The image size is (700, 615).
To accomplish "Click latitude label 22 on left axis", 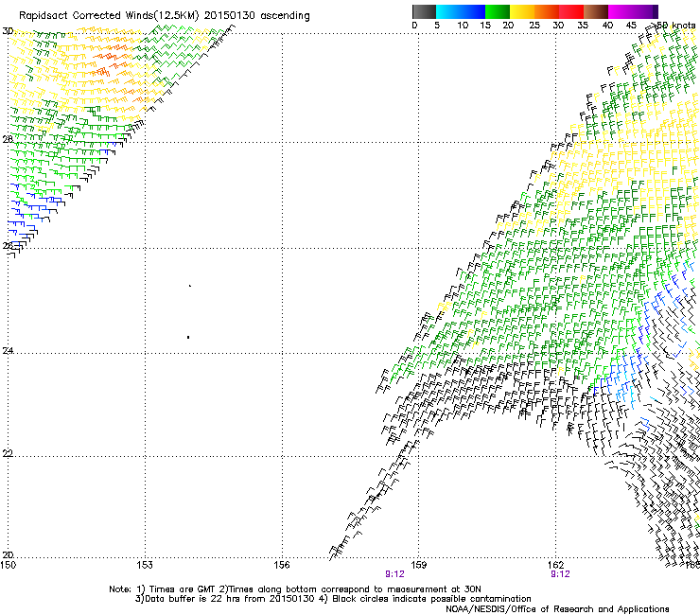I will point(8,453).
